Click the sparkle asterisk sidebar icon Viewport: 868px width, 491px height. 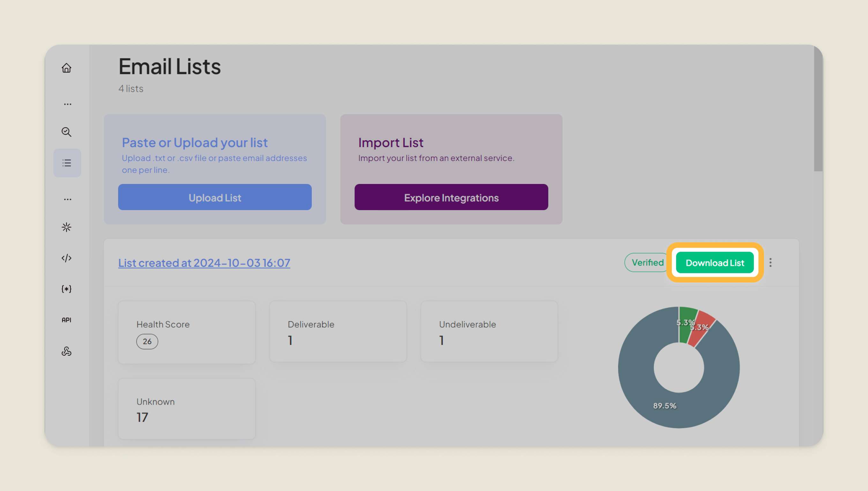tap(66, 227)
